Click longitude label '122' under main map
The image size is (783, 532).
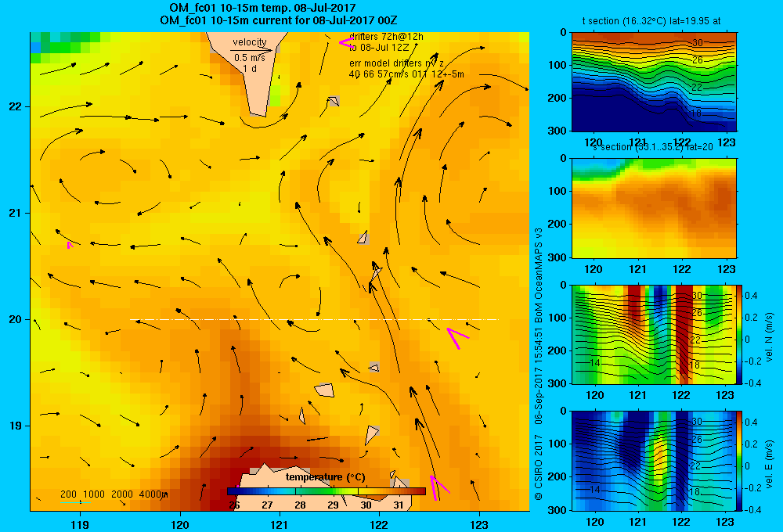379,524
